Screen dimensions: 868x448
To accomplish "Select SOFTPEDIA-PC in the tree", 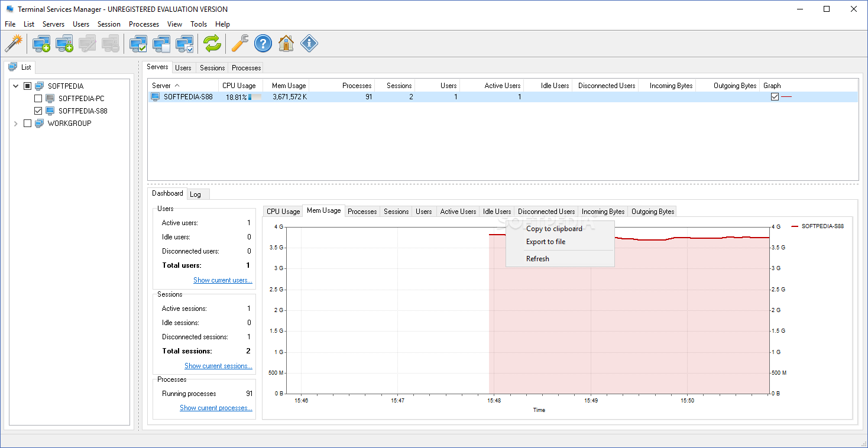I will [82, 99].
